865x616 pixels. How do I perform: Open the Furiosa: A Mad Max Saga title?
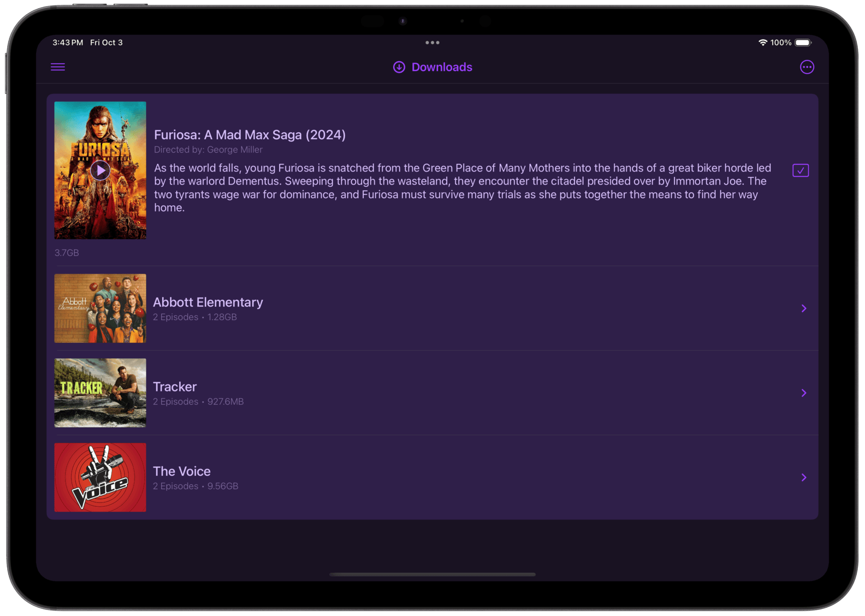pyautogui.click(x=250, y=135)
